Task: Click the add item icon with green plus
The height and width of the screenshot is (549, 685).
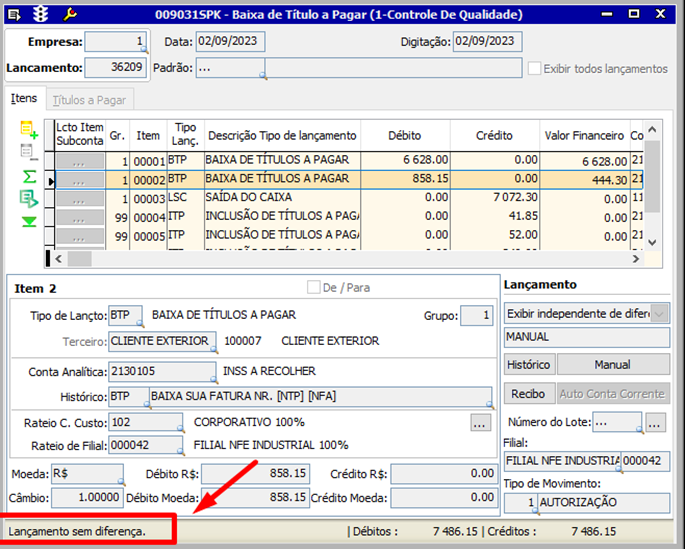Action: point(28,129)
